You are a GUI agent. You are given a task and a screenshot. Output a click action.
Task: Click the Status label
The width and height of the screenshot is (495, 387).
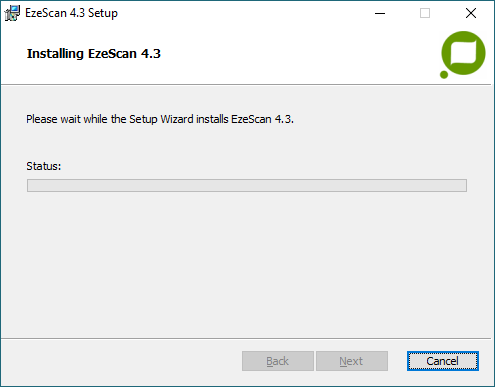click(44, 166)
